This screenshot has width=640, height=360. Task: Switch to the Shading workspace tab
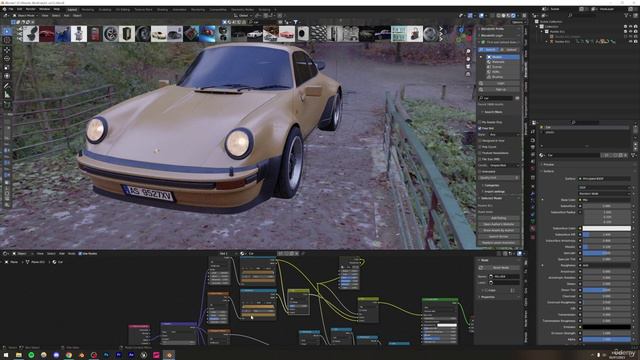(x=162, y=9)
